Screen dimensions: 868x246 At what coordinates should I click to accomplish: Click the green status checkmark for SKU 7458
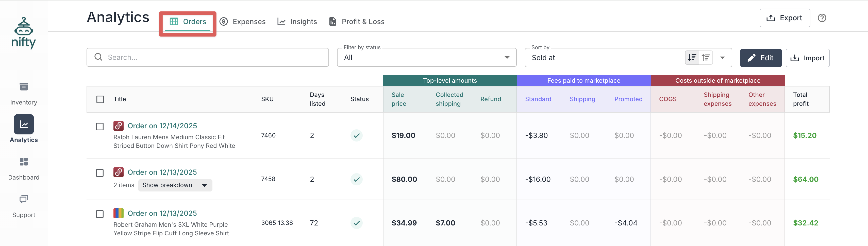click(x=357, y=179)
